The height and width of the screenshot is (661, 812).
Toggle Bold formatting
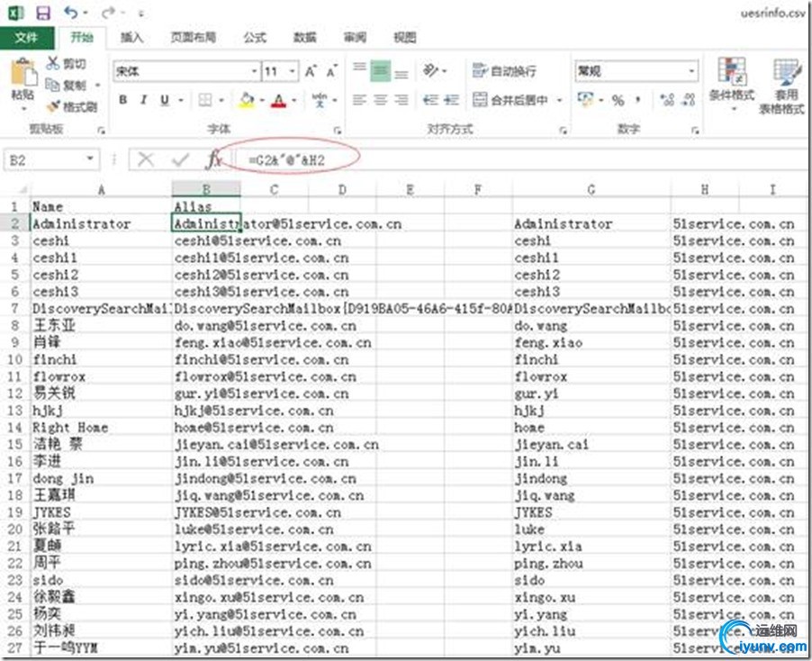click(123, 99)
